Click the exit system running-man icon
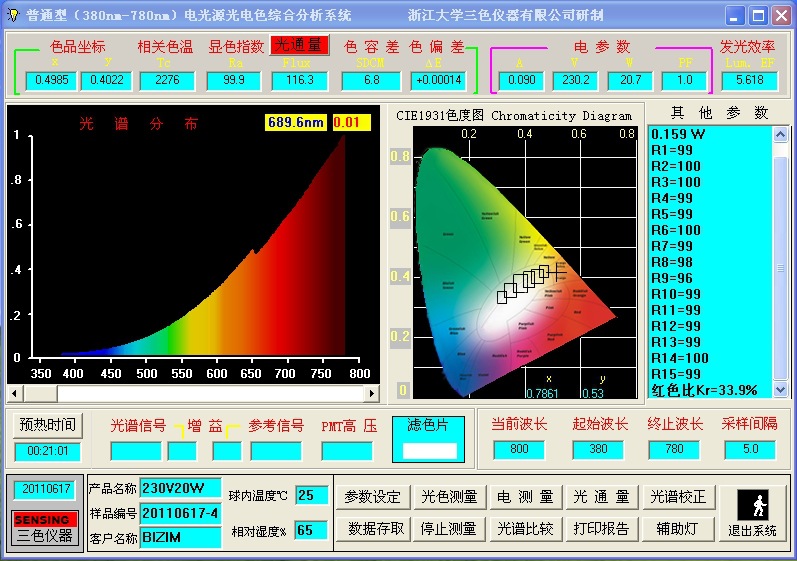The width and height of the screenshot is (797, 561). point(753,505)
